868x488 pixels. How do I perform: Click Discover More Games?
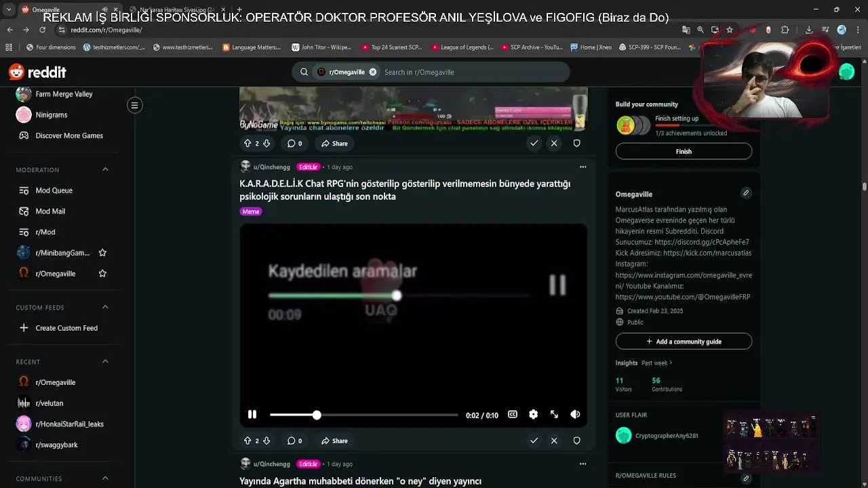69,136
